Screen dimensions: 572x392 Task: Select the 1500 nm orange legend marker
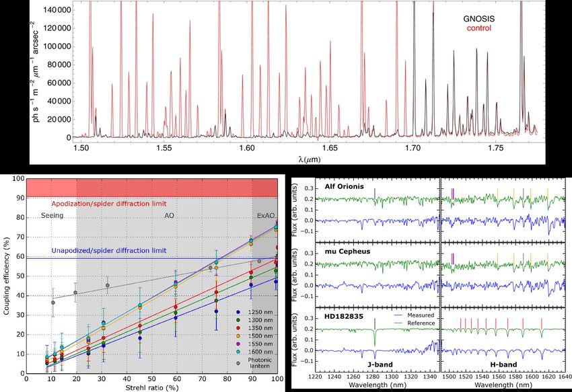[x=238, y=336]
